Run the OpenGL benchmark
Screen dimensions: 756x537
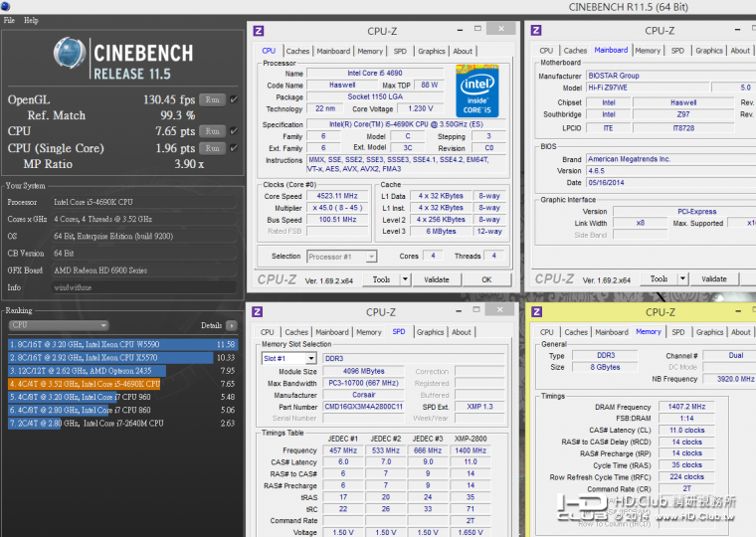(x=212, y=99)
